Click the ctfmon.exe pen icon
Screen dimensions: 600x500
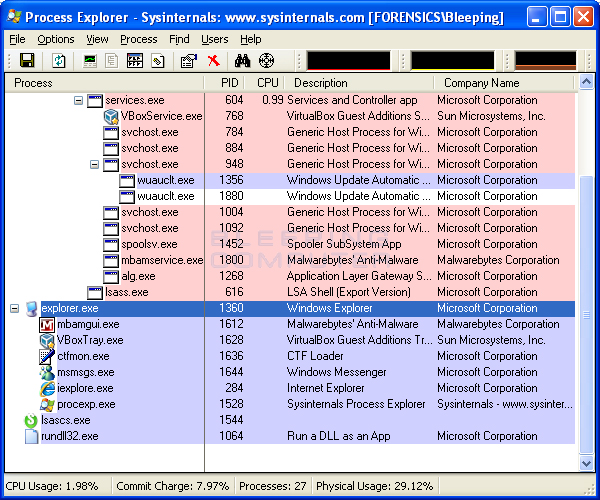pos(47,357)
